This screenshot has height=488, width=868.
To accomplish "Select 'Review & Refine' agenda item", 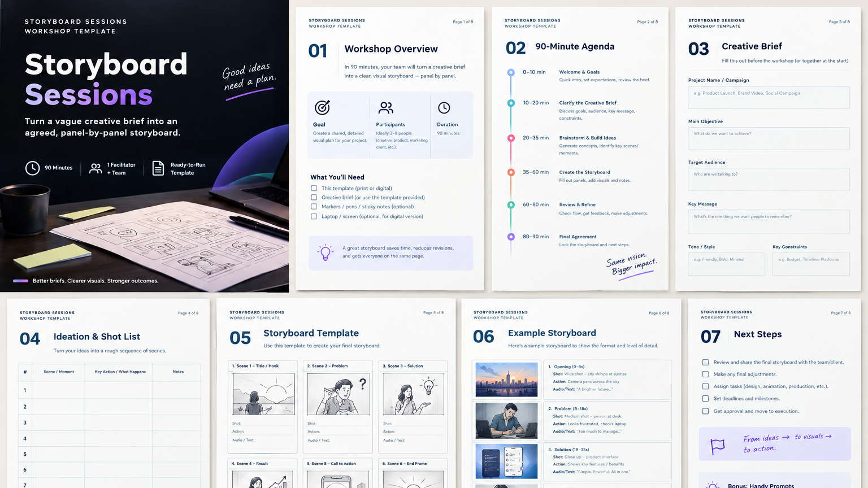I will pyautogui.click(x=577, y=205).
